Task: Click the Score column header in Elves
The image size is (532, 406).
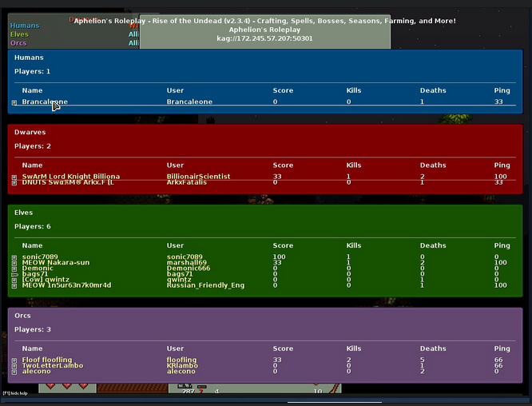Action: [283, 245]
